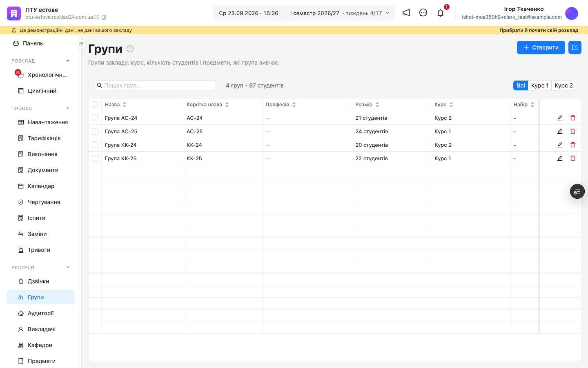Filter groups by Курс 1 tab

[540, 85]
